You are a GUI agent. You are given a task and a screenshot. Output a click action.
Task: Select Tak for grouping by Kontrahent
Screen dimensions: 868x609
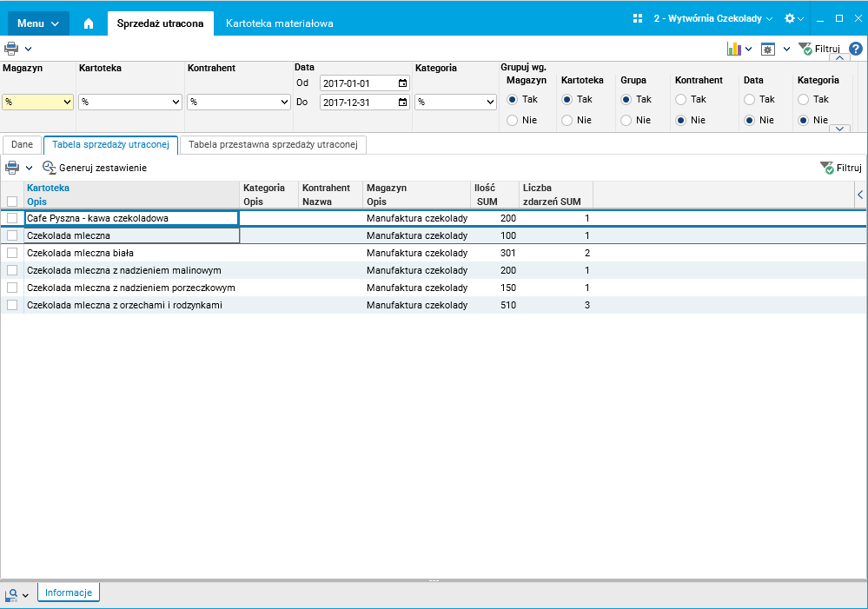click(681, 99)
